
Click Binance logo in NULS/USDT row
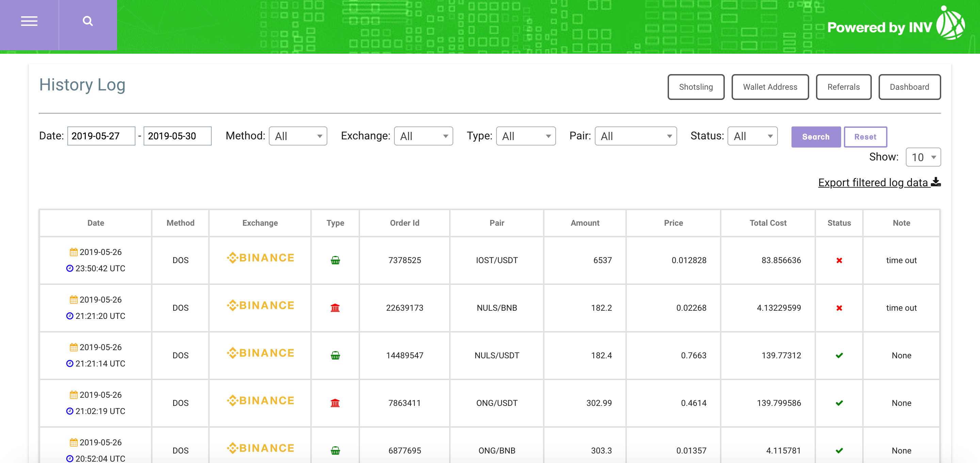[x=260, y=353]
